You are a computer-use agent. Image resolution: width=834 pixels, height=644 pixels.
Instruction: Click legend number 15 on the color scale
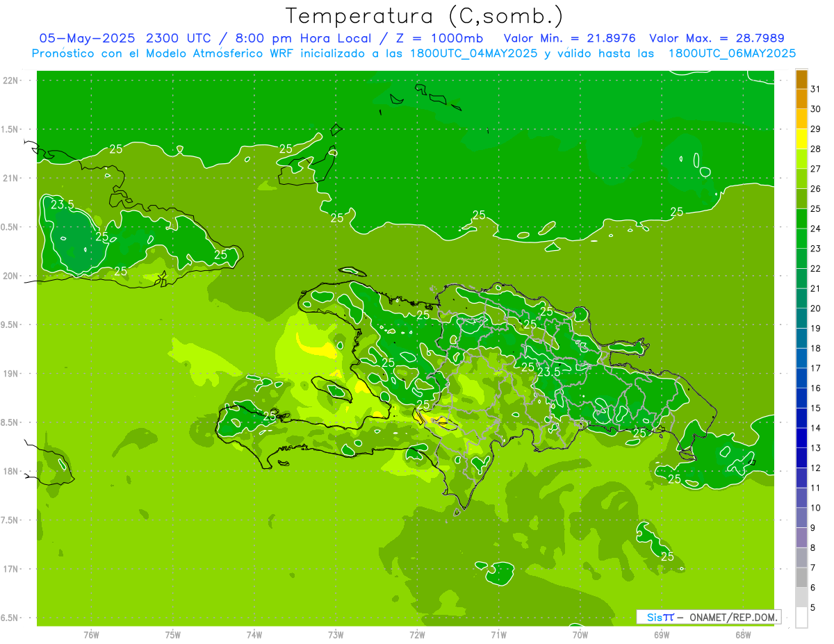816,408
